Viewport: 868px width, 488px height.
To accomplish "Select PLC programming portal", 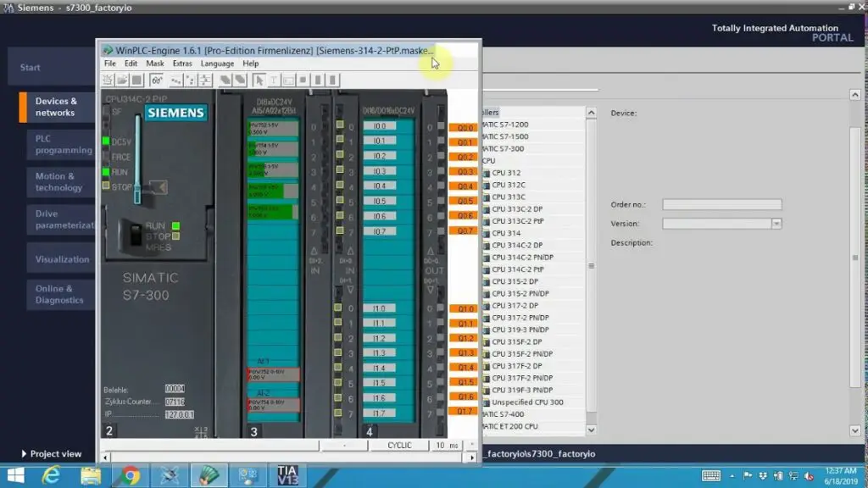I will (61, 144).
